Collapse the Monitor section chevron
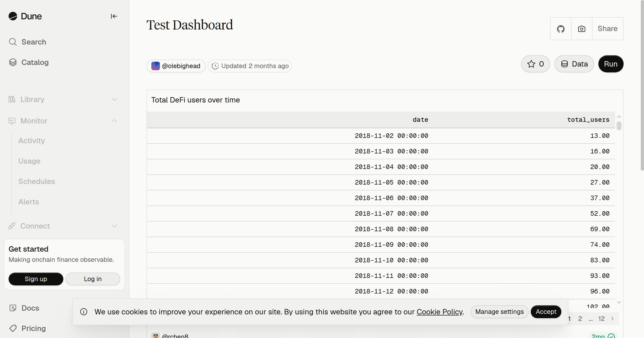The width and height of the screenshot is (644, 338). [x=114, y=121]
